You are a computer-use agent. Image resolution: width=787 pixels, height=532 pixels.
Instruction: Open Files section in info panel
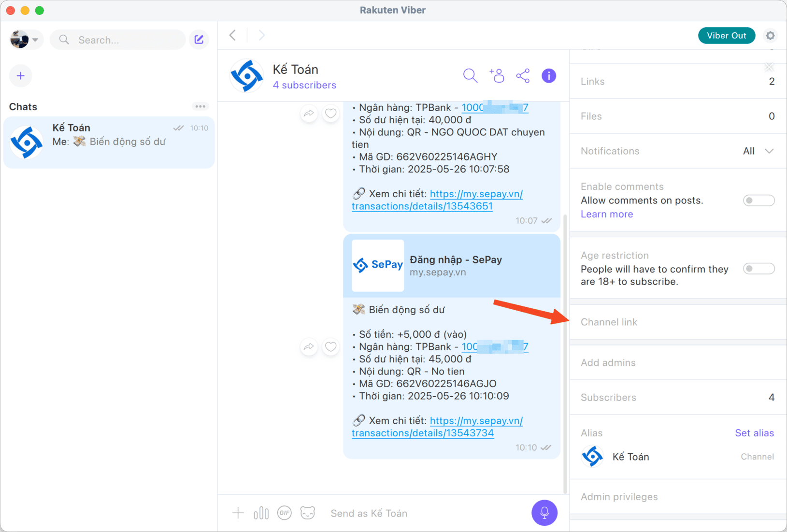click(x=678, y=116)
